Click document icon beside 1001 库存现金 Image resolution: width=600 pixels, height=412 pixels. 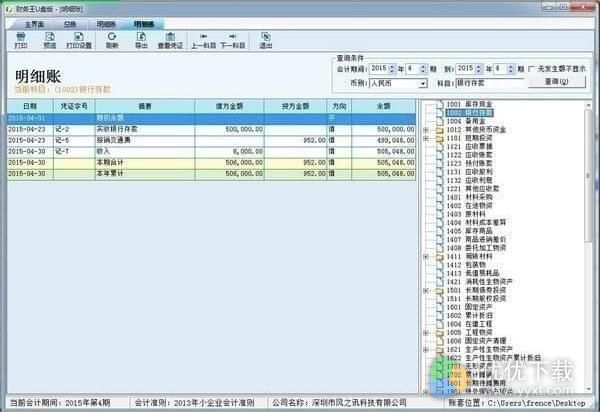point(440,104)
